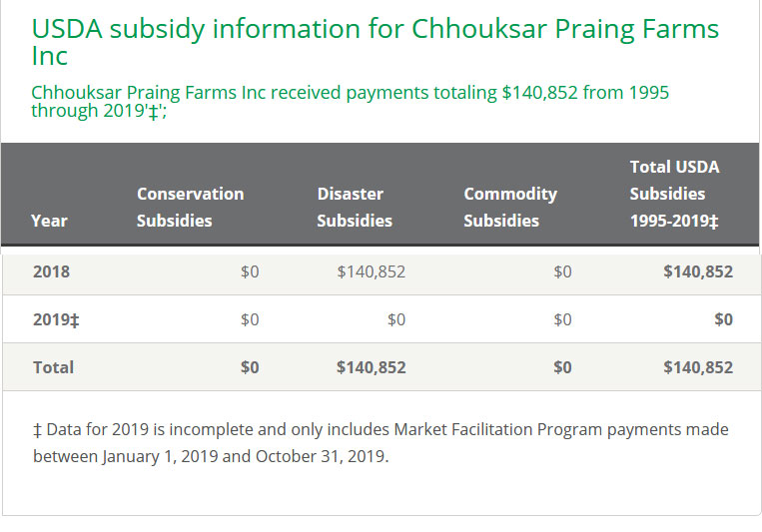The width and height of the screenshot is (762, 532).
Task: Click the Total row Conservation Subsidies $0
Action: pos(250,367)
